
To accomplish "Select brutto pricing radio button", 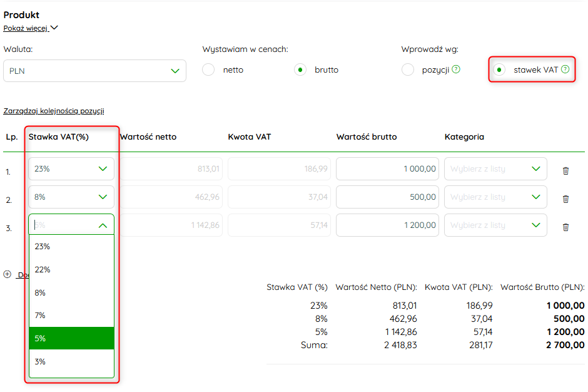I will coord(300,70).
